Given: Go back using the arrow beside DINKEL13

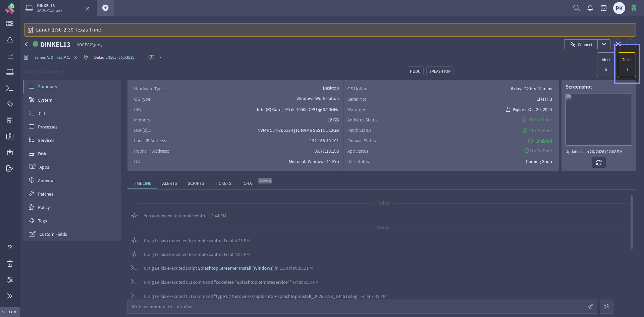Looking at the screenshot, I should coord(26,44).
